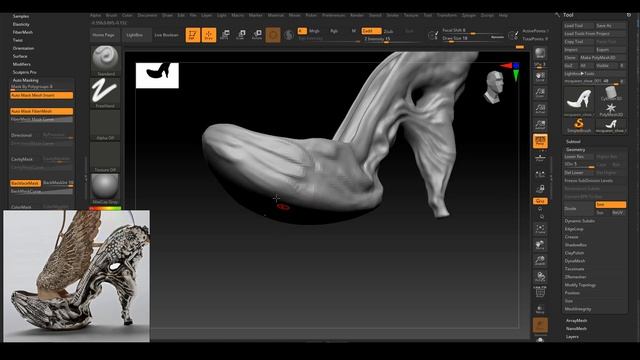The image size is (640, 360).
Task: Open the Material menu
Action: (x=276, y=16)
